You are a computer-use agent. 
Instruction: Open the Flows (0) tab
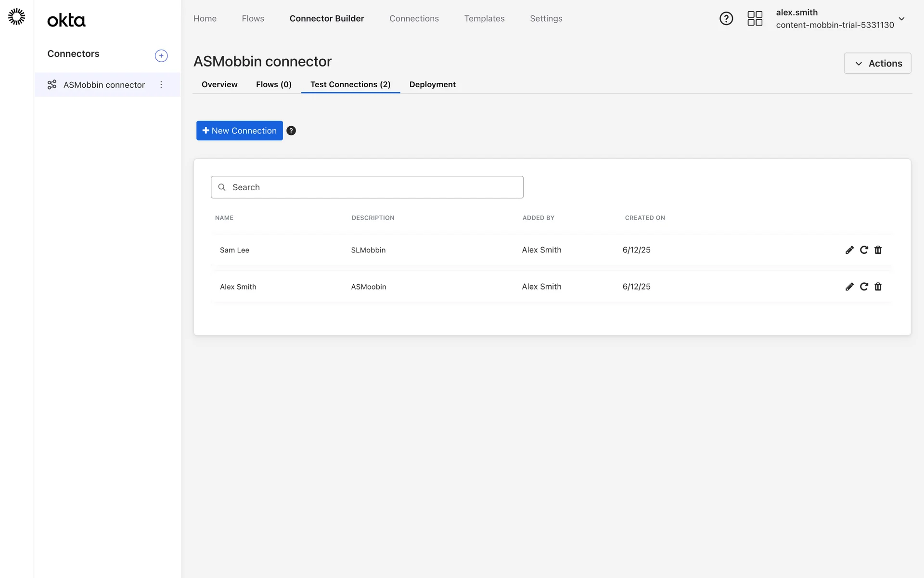tap(273, 84)
